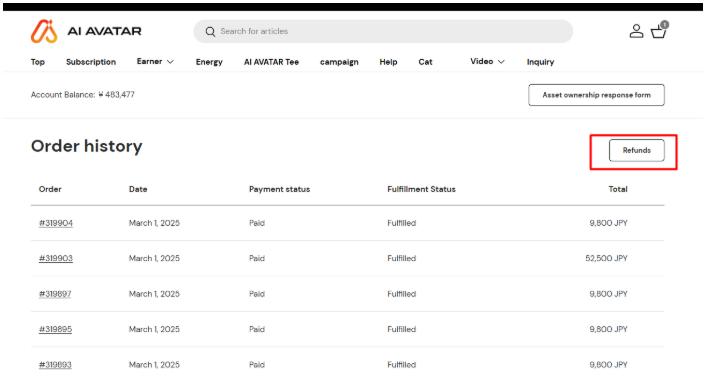Open the AI AVATAR Tee page

[271, 62]
